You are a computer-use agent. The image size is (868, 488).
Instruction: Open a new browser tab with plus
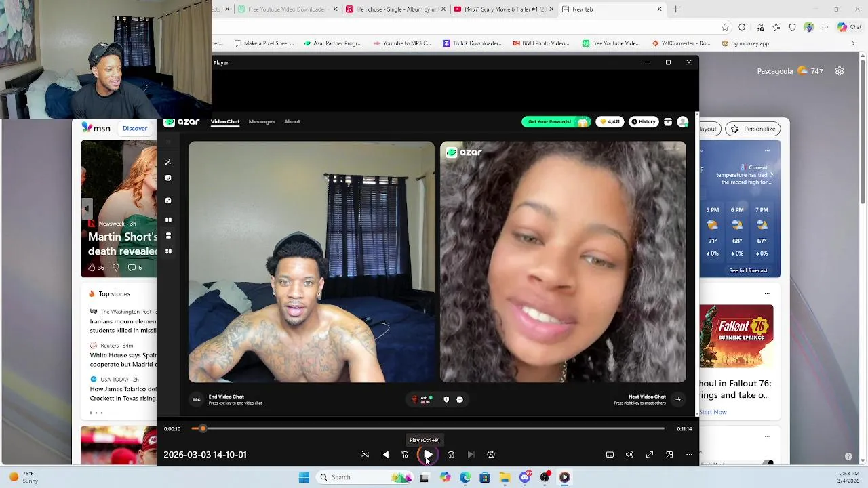pyautogui.click(x=675, y=9)
